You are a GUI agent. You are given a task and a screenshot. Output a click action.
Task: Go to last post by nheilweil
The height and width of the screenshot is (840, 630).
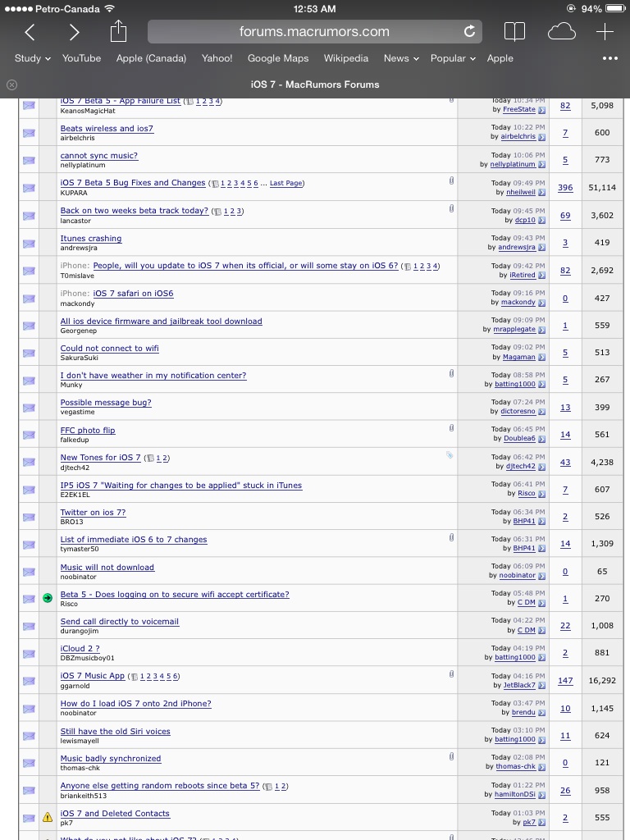pyautogui.click(x=541, y=193)
